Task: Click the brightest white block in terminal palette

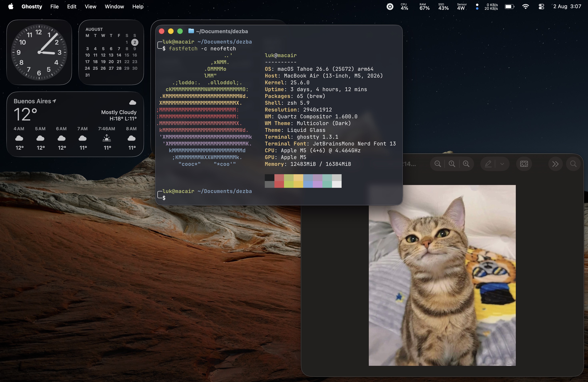Action: pos(337,184)
